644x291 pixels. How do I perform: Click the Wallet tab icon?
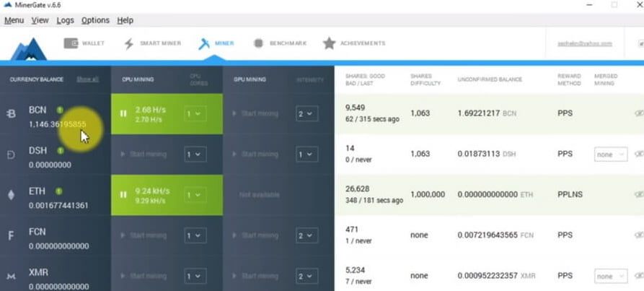pos(71,43)
